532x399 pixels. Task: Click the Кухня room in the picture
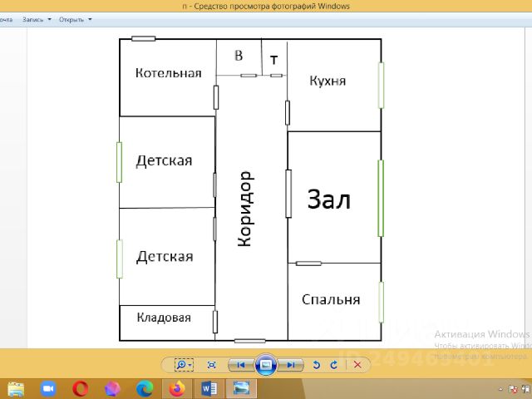click(327, 81)
